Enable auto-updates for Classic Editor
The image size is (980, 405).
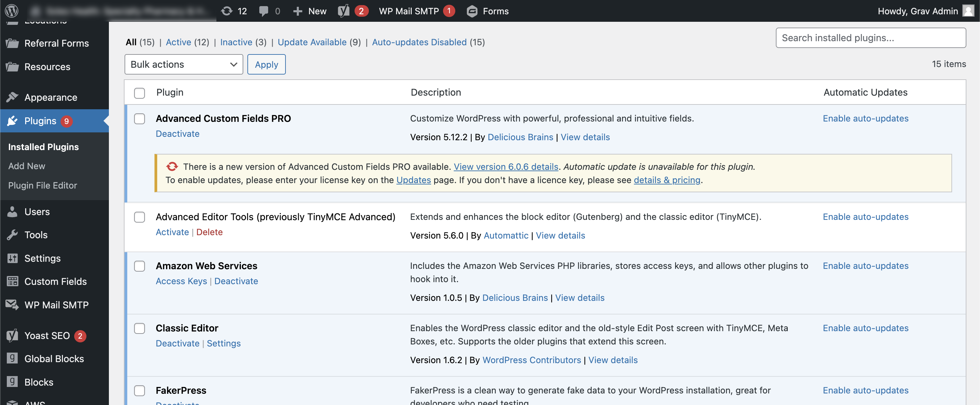point(865,328)
